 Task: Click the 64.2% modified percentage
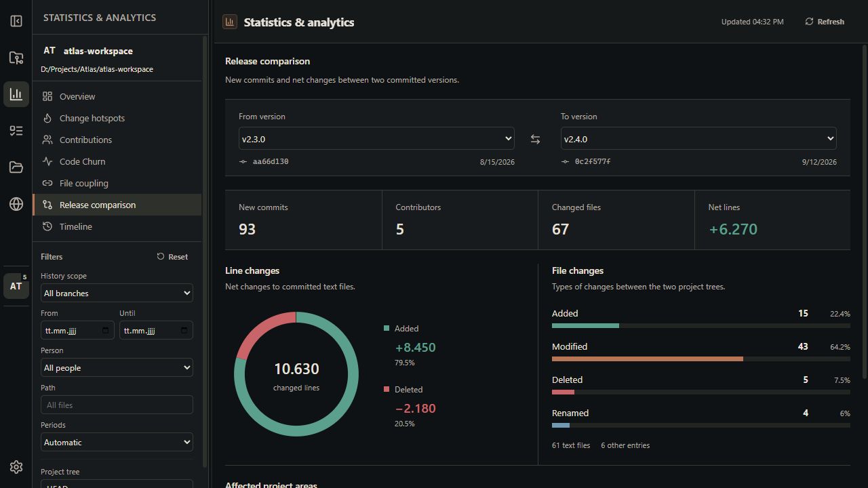coord(840,347)
